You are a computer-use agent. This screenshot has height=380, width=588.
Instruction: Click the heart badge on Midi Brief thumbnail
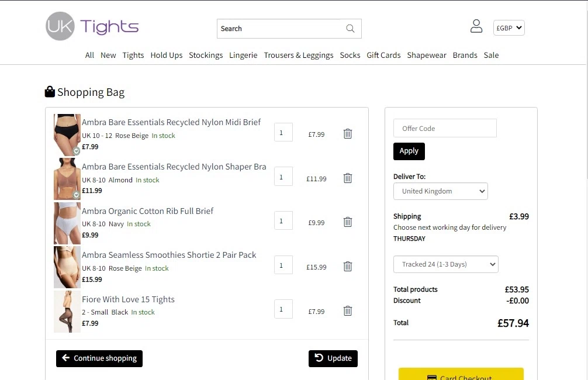(76, 151)
